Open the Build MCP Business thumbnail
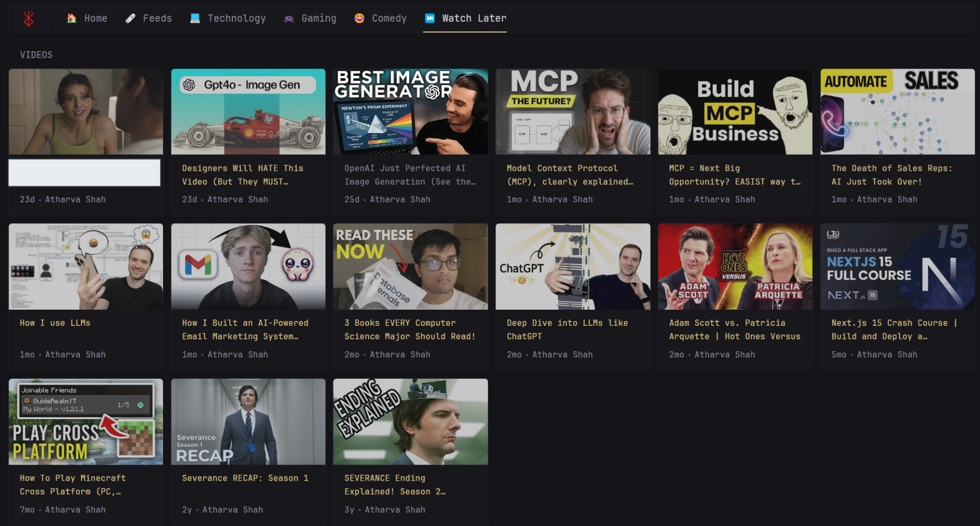The image size is (980, 526). coord(736,112)
